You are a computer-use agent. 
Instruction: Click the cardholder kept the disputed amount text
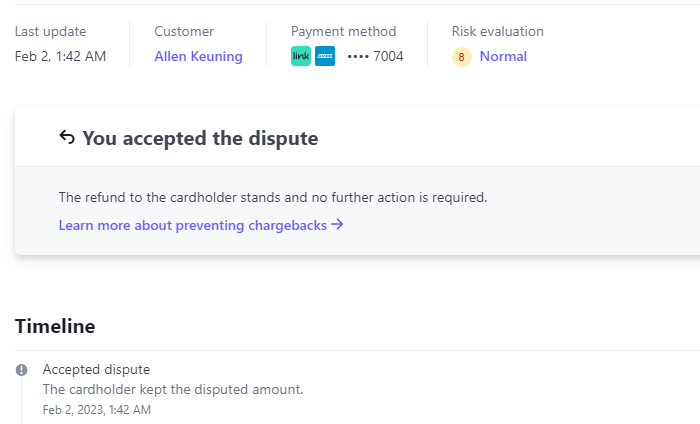(x=173, y=389)
